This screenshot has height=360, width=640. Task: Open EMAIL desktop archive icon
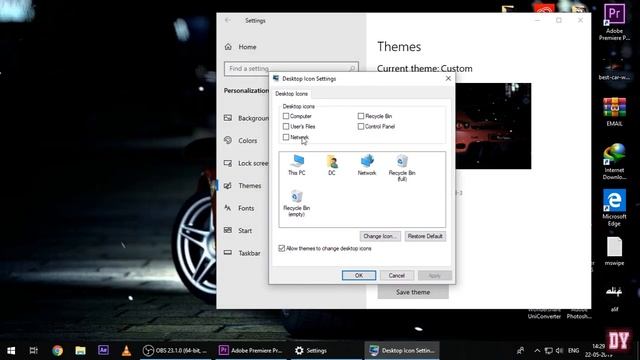(614, 112)
